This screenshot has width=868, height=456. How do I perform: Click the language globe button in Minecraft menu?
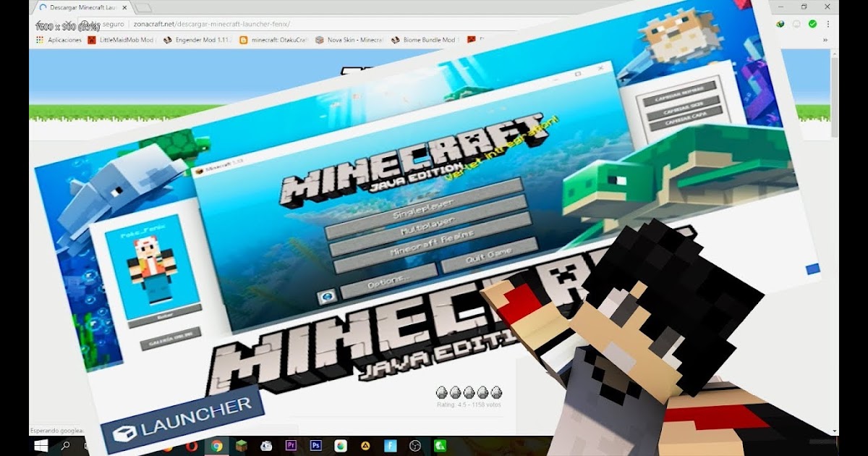tap(327, 297)
